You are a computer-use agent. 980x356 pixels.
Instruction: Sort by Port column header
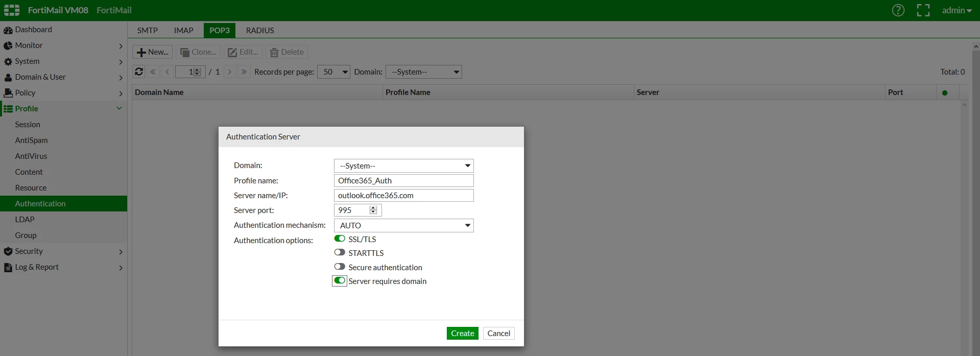(x=911, y=92)
